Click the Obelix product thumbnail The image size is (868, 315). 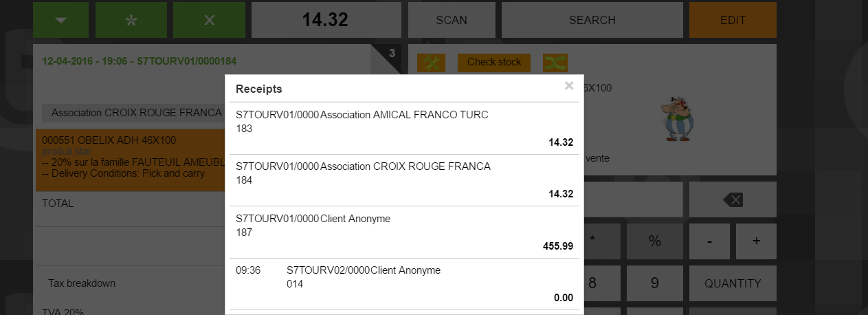click(x=678, y=118)
